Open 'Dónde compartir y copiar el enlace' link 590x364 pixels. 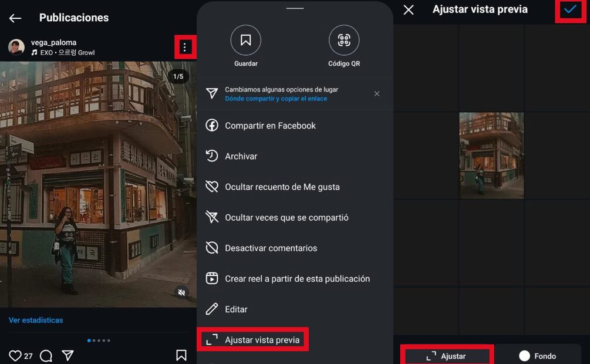[276, 99]
